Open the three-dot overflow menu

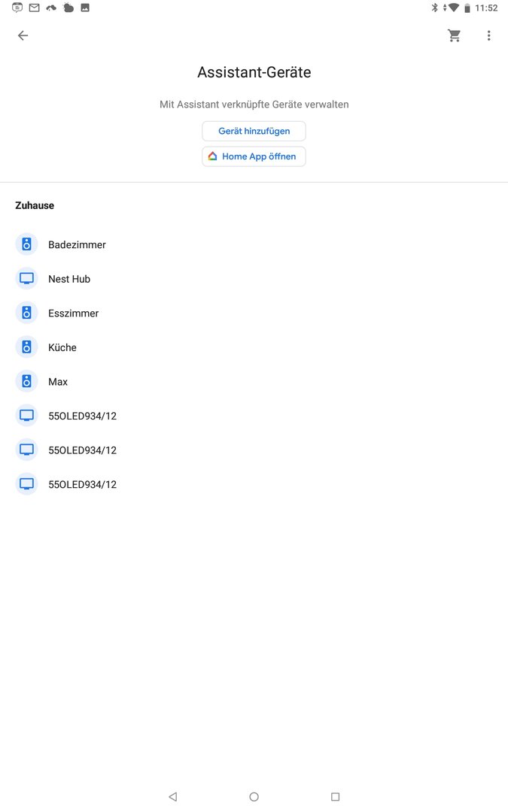(488, 35)
